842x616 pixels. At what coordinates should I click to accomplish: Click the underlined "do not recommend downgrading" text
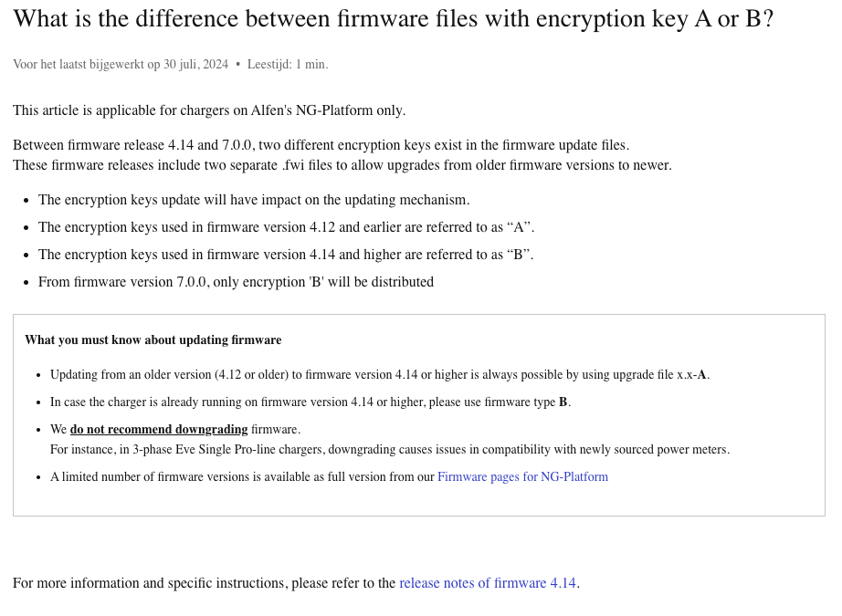(x=159, y=430)
